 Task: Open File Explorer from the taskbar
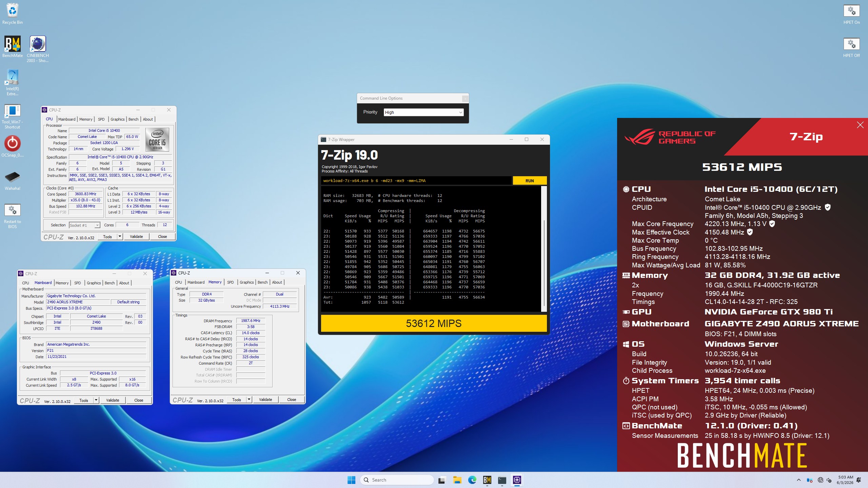[x=457, y=480]
